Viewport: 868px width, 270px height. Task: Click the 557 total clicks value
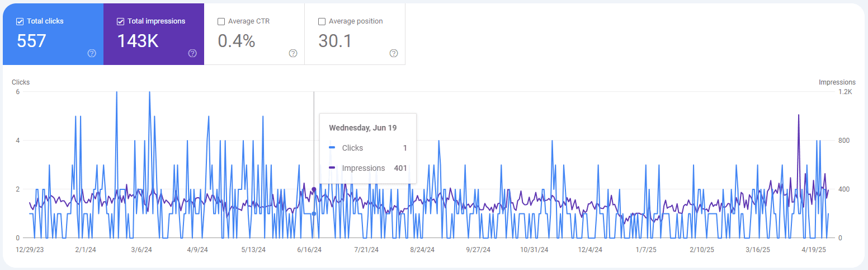tap(31, 41)
